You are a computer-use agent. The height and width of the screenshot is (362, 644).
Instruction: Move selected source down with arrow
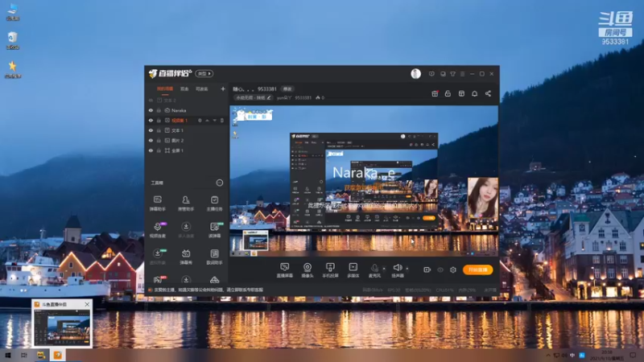pos(214,121)
